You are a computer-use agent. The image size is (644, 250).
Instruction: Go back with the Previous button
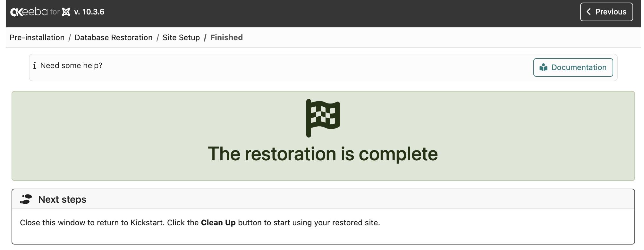(x=606, y=12)
